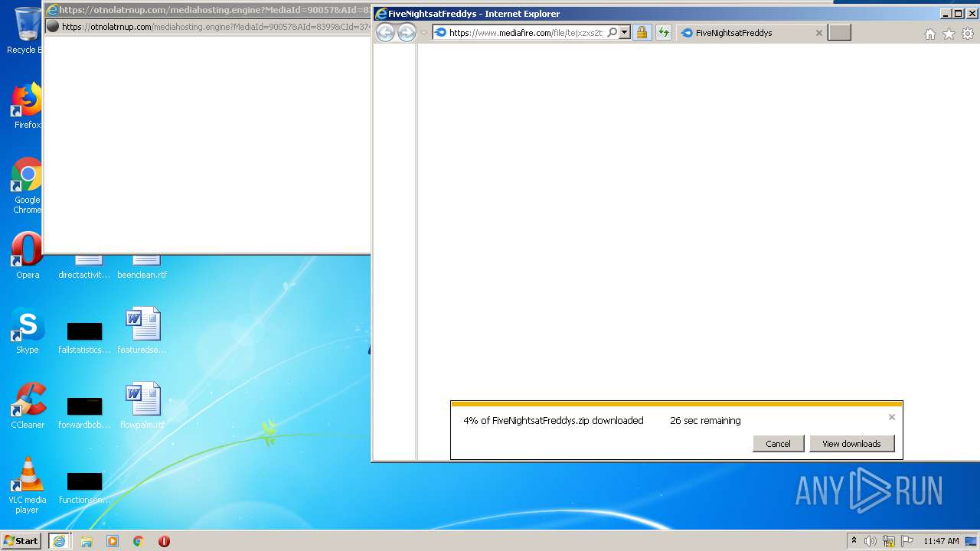The image size is (980, 551).
Task: Launch VLC media player shortcut
Action: click(27, 485)
